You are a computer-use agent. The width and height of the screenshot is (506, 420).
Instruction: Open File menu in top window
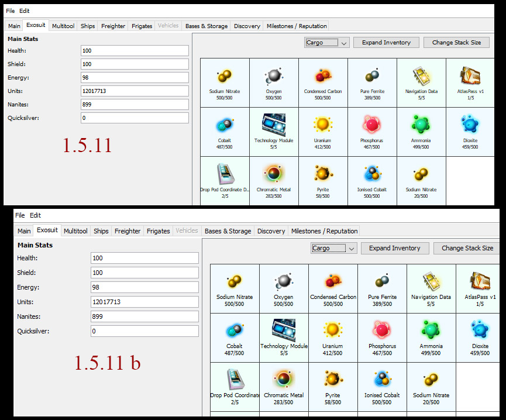click(x=11, y=11)
